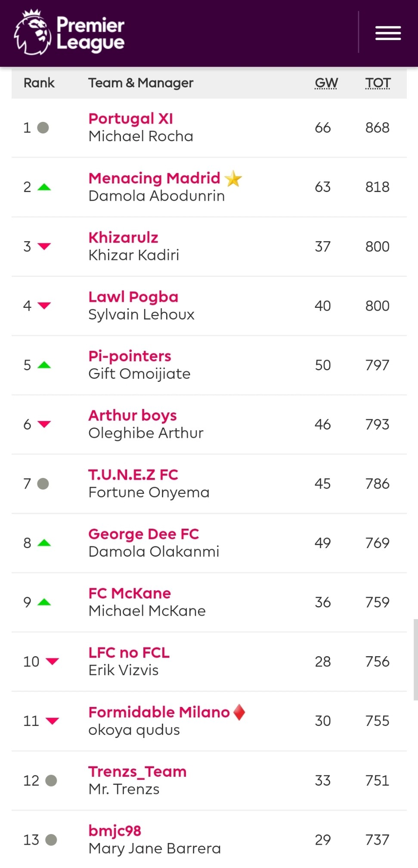Screen dimensions: 418x868
Task: Open the Khizarulz team
Action: point(123,237)
